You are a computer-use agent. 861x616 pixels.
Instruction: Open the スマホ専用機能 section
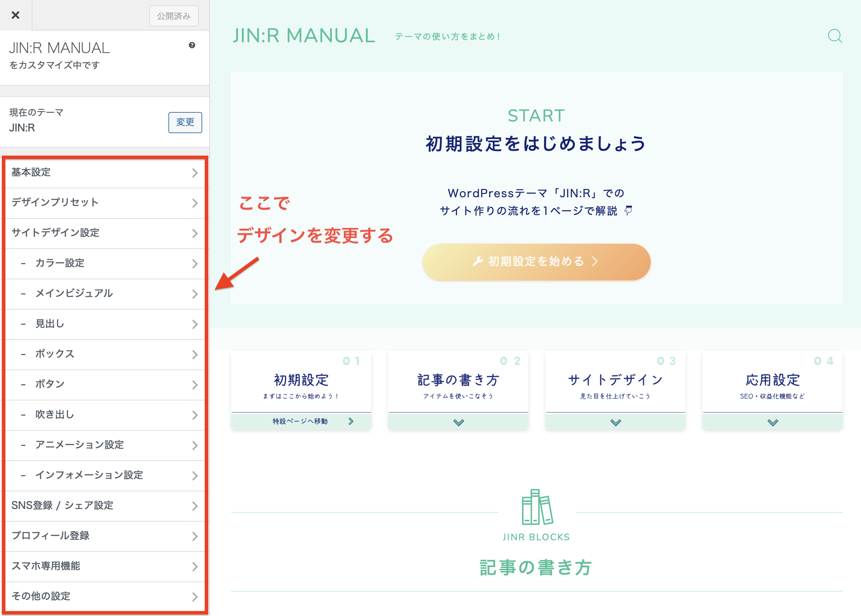[x=105, y=567]
